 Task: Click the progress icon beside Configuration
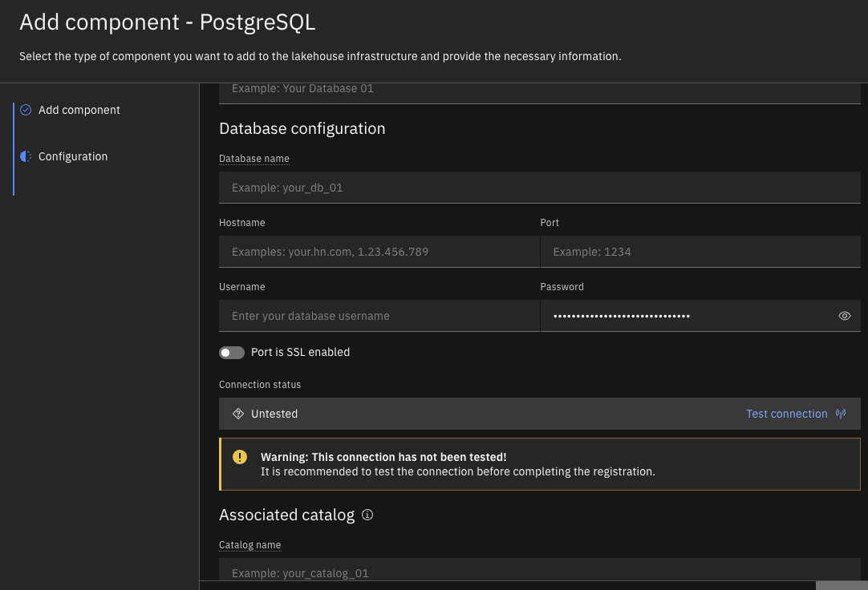coord(25,156)
